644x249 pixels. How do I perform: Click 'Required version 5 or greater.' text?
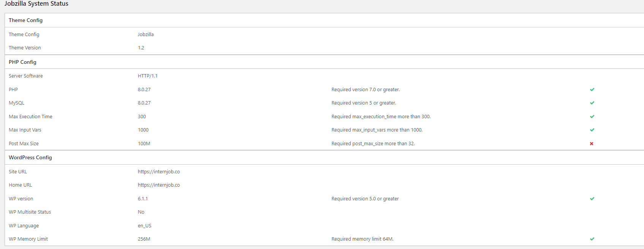coord(364,103)
